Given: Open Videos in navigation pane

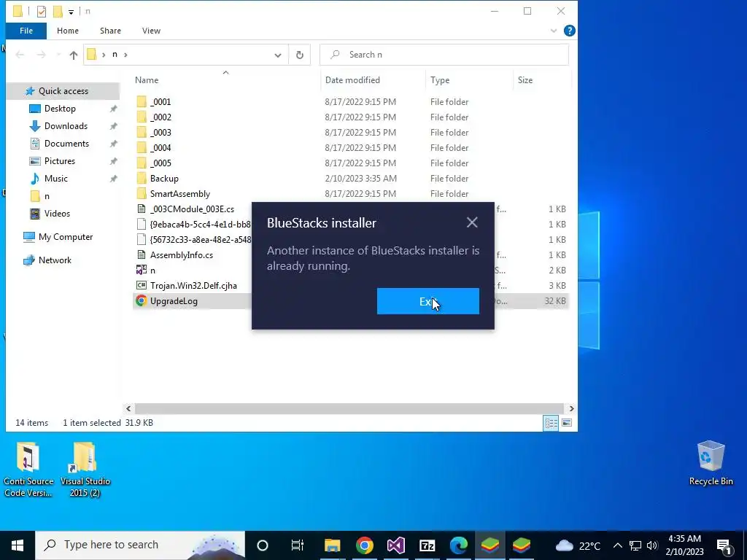Looking at the screenshot, I should [x=57, y=214].
